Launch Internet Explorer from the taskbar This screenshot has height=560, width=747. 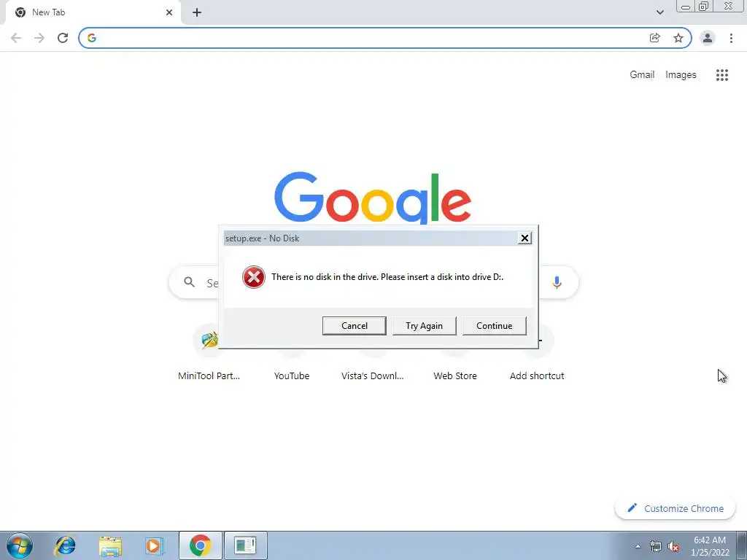65,545
